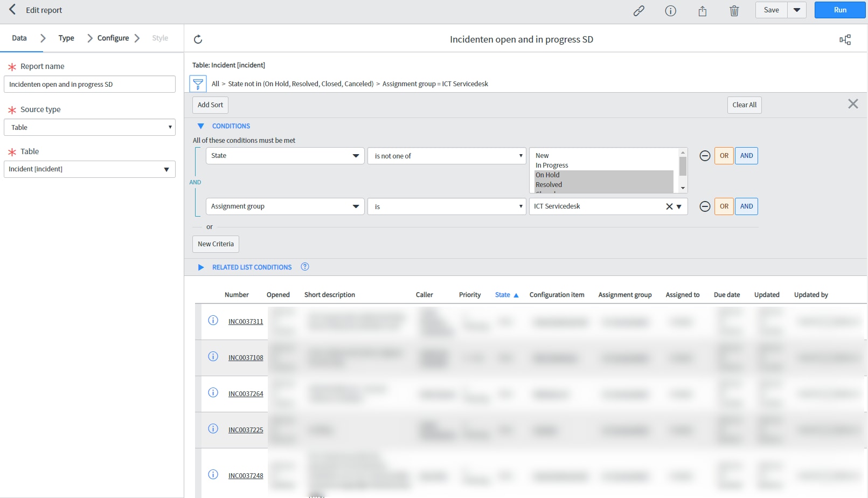Click the refresh icon beside report title
The height and width of the screenshot is (498, 868).
pos(198,39)
